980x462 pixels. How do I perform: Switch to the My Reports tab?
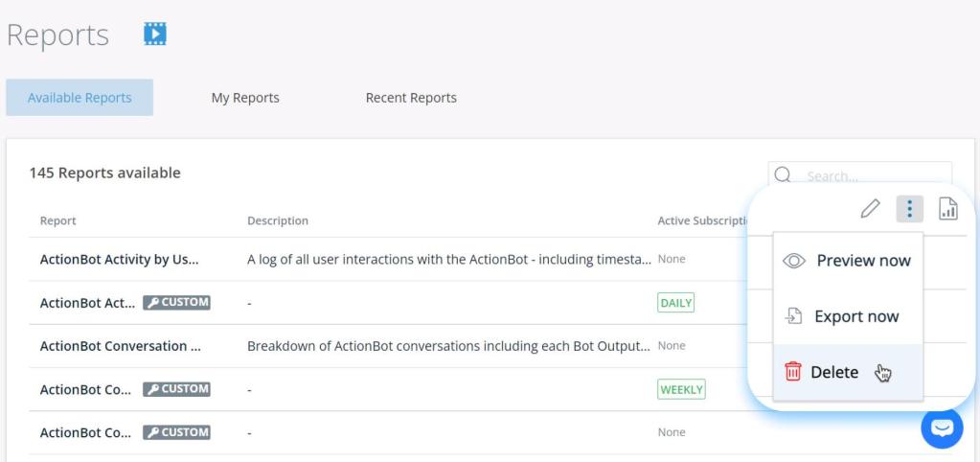coord(245,98)
